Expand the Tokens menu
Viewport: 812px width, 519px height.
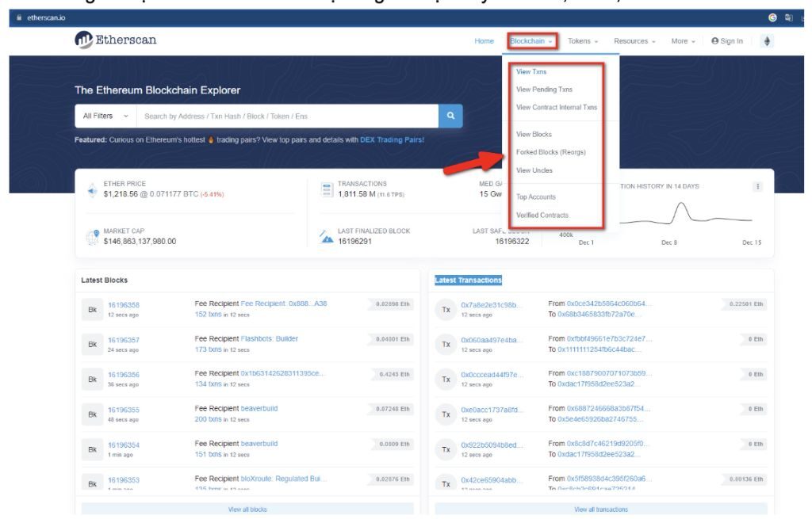(x=583, y=41)
